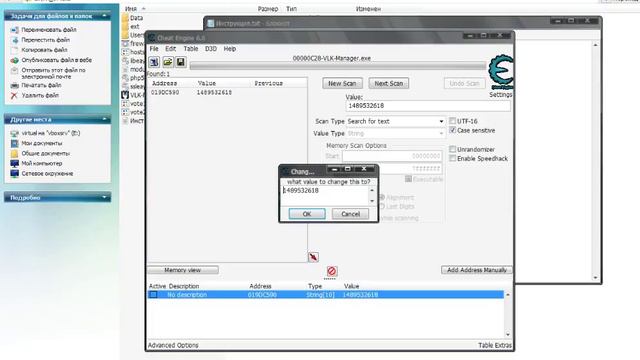Click the move file icon in Explorer sidebar
The image size is (640, 360).
click(14, 40)
